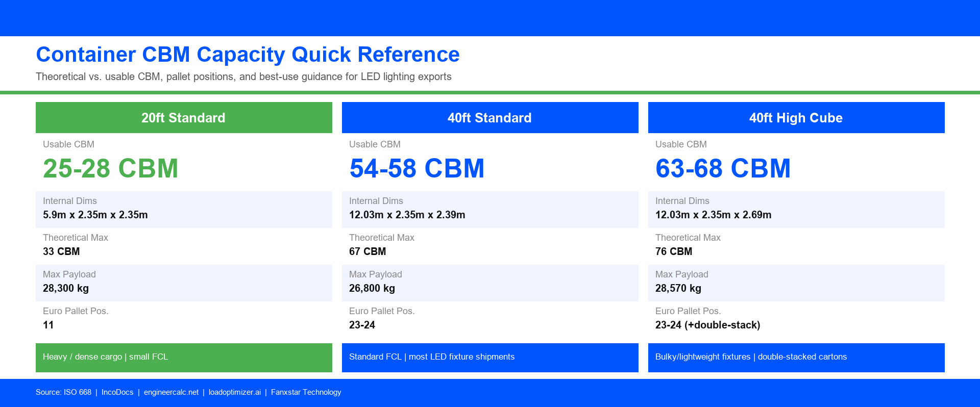The height and width of the screenshot is (407, 980).
Task: Click the 33 CBM theoretical max value
Action: click(x=61, y=251)
